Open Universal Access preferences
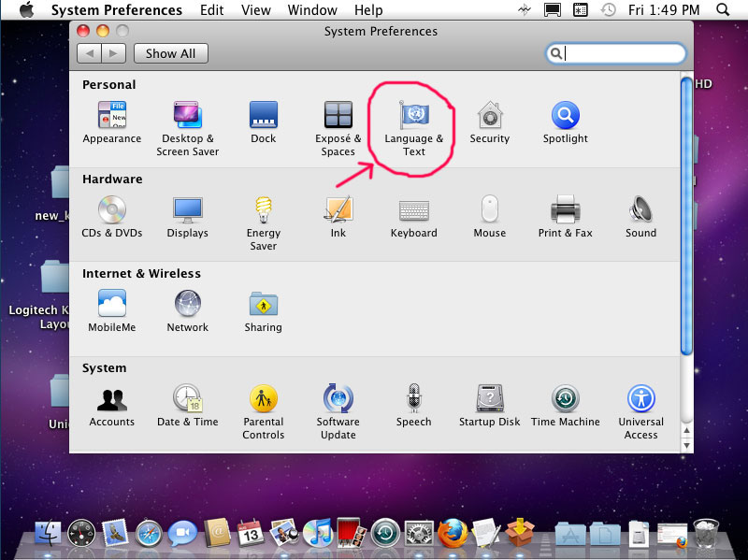Screen dimensions: 748x560 point(641,412)
